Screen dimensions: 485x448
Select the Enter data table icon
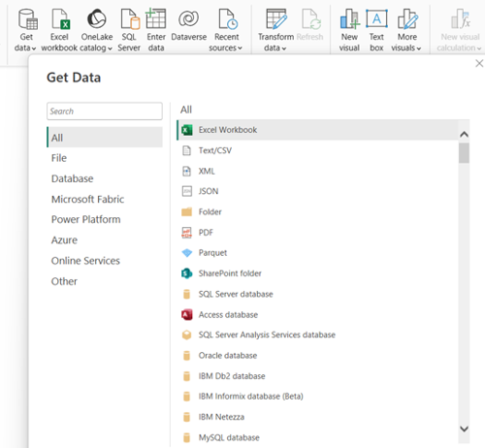tap(156, 18)
